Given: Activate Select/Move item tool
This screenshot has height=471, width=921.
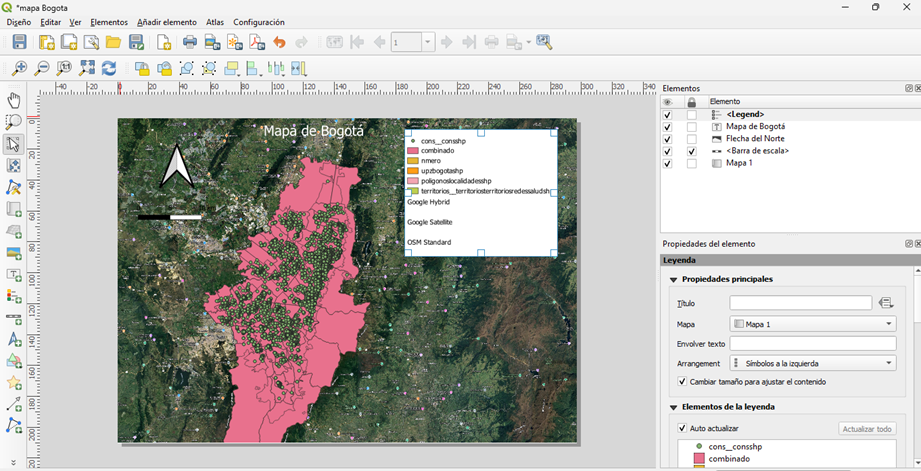Looking at the screenshot, I should [13, 143].
